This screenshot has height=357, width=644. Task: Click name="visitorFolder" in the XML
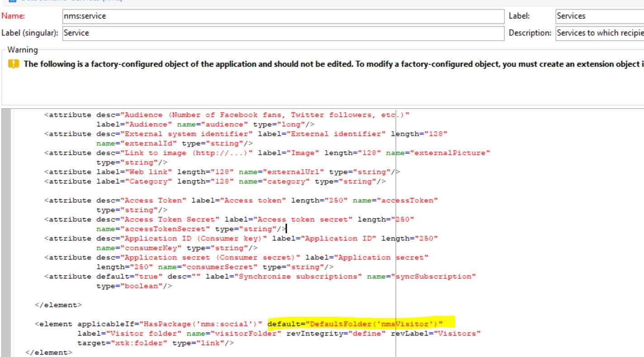(x=234, y=333)
